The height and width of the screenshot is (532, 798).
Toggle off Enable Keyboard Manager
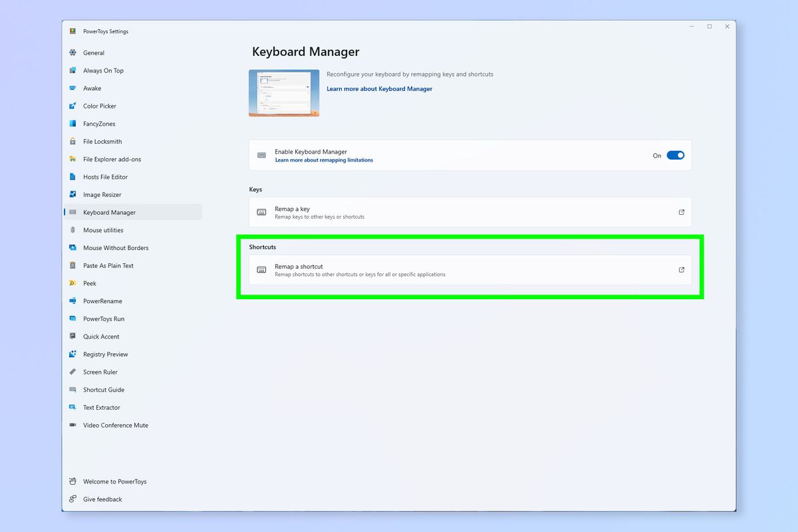pyautogui.click(x=676, y=155)
